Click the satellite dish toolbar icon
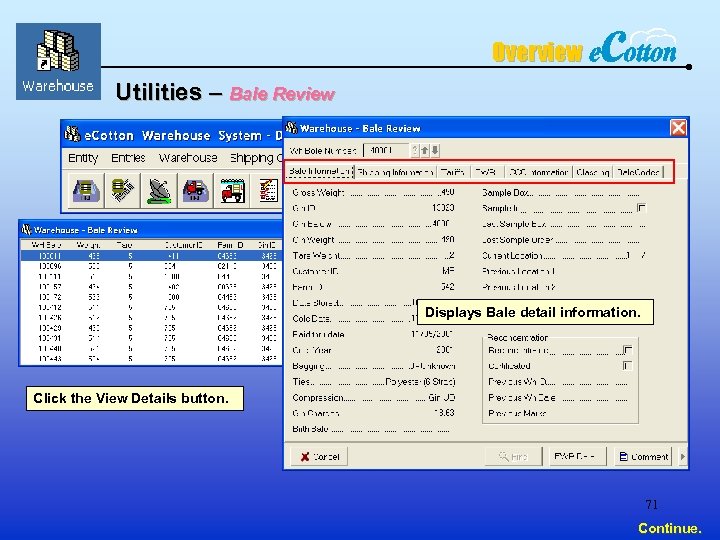This screenshot has width=720, height=540. coord(158,191)
